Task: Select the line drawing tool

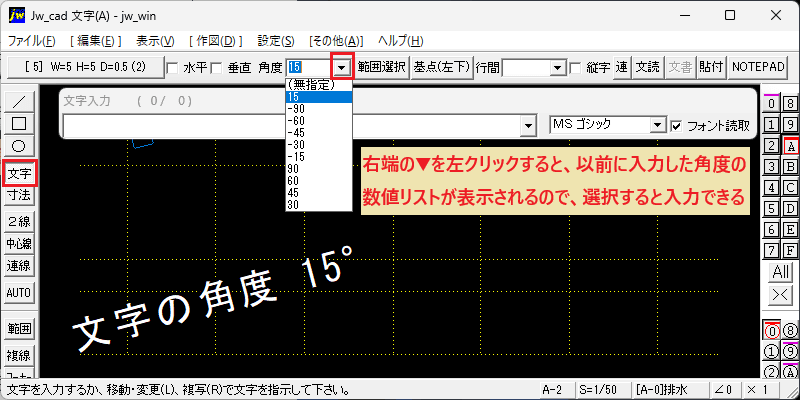Action: [19, 102]
